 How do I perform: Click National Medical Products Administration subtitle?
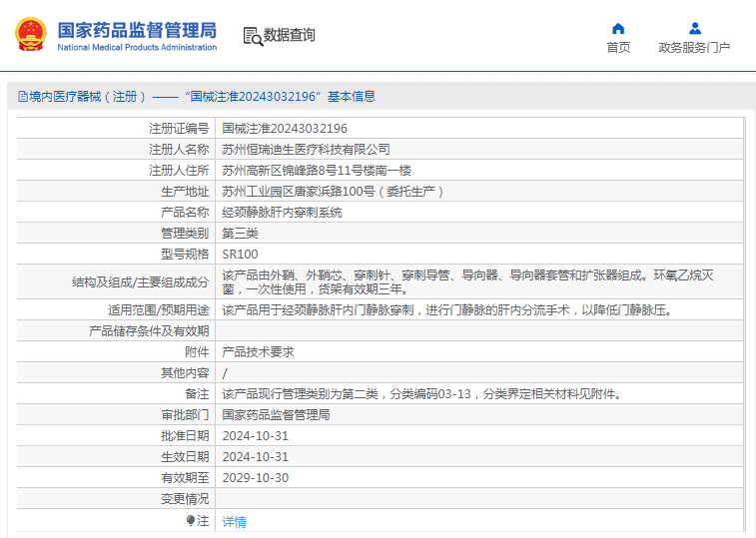tap(137, 47)
